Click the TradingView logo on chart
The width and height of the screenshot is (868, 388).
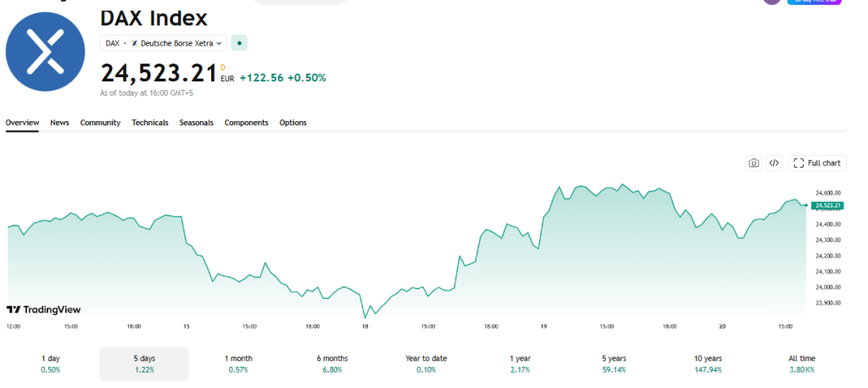43,309
